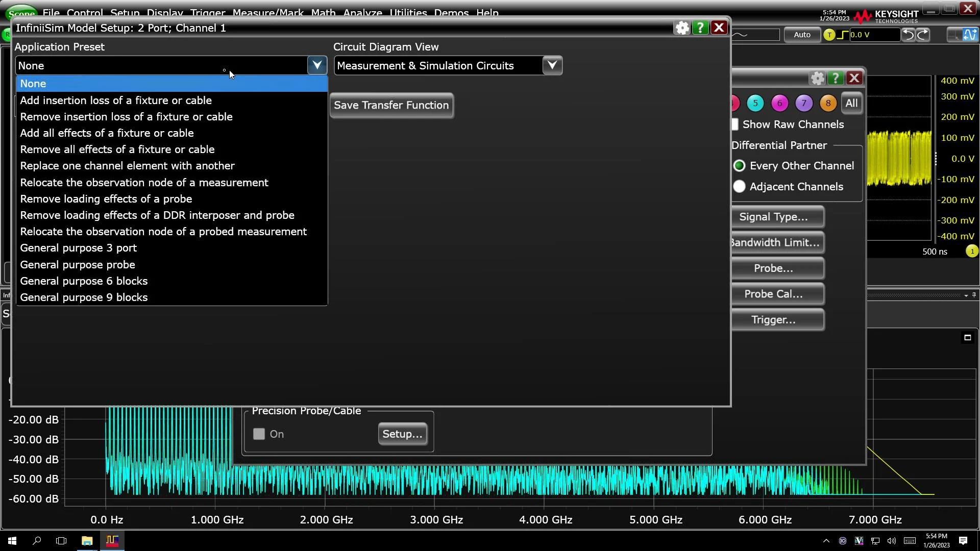
Task: Select Adjacent Channels radio button
Action: coord(739,187)
